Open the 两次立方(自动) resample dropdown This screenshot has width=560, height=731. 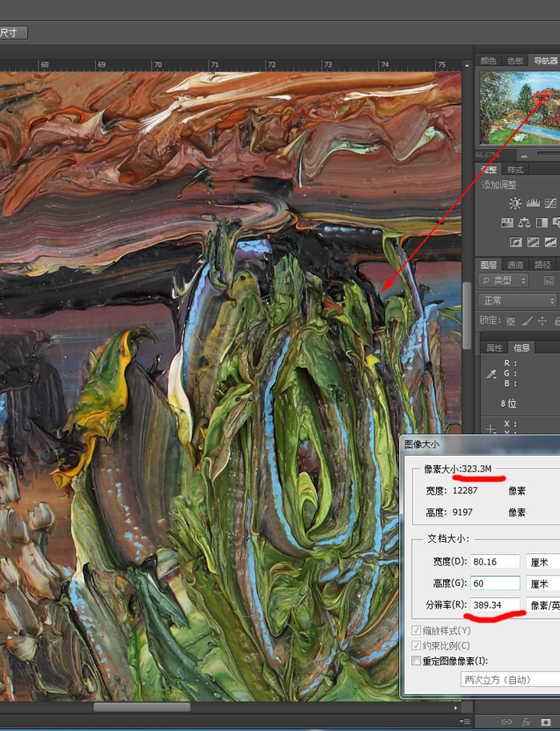tap(510, 680)
